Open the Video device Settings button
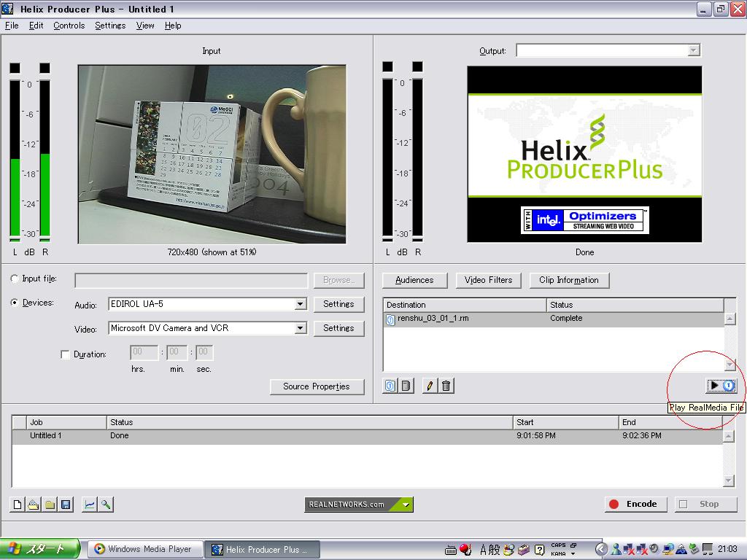 (x=338, y=328)
